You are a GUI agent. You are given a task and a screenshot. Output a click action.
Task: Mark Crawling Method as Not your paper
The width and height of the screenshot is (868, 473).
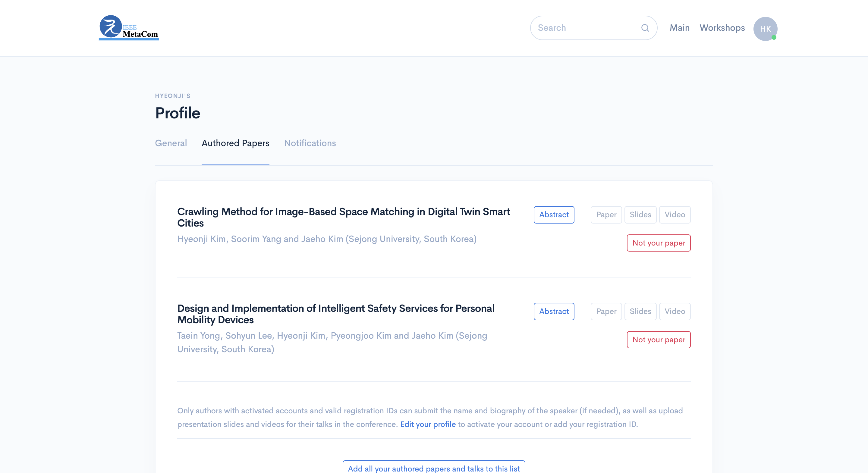[659, 243]
